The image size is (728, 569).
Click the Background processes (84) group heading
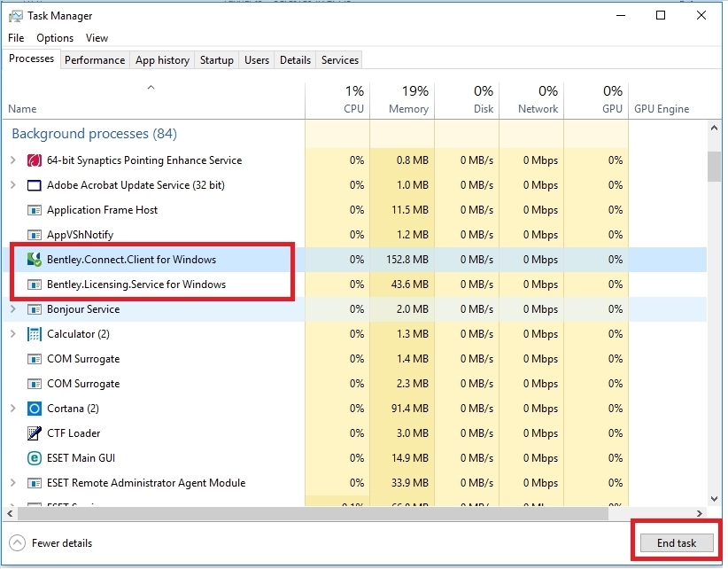94,134
